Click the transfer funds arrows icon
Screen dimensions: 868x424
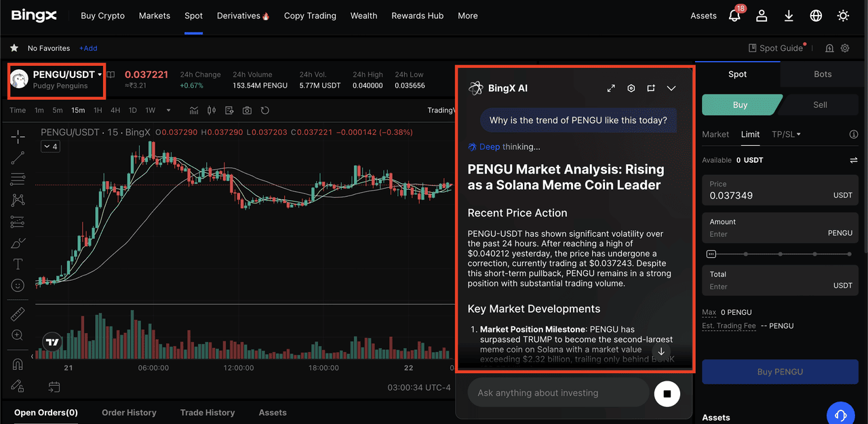pyautogui.click(x=853, y=160)
